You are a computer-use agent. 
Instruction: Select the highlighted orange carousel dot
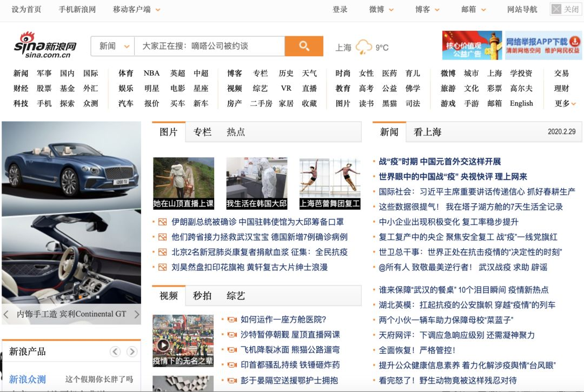click(80, 297)
